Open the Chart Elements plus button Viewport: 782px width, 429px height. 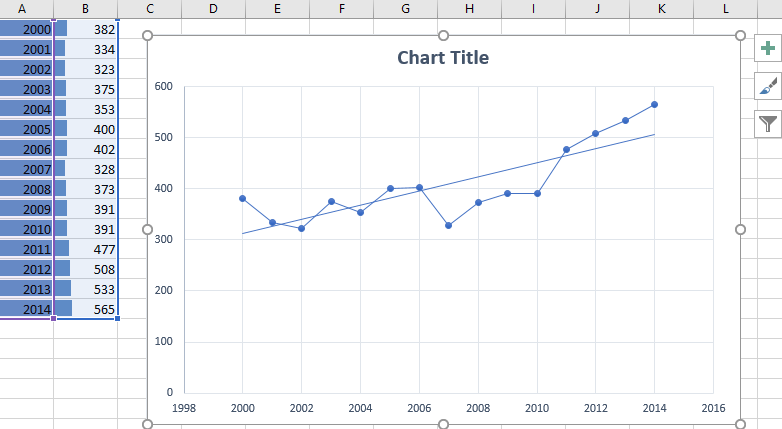point(768,48)
